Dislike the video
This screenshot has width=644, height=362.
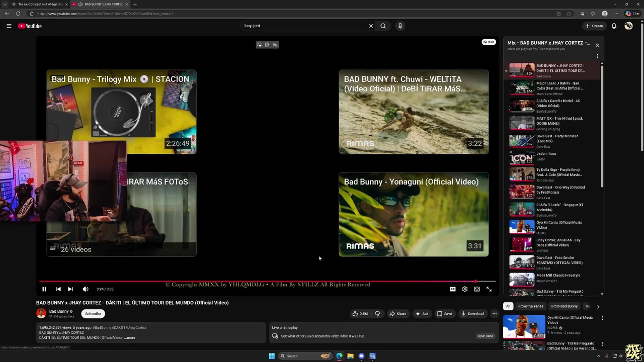coord(378,314)
